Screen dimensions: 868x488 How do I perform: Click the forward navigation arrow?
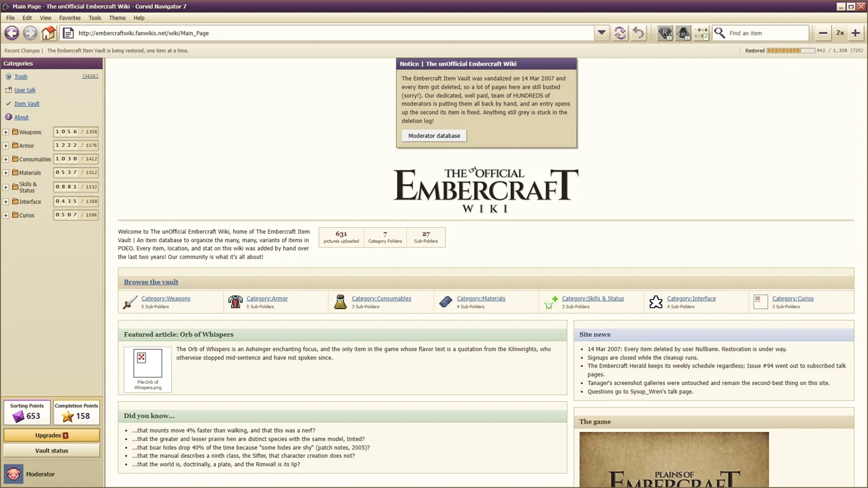pyautogui.click(x=30, y=33)
